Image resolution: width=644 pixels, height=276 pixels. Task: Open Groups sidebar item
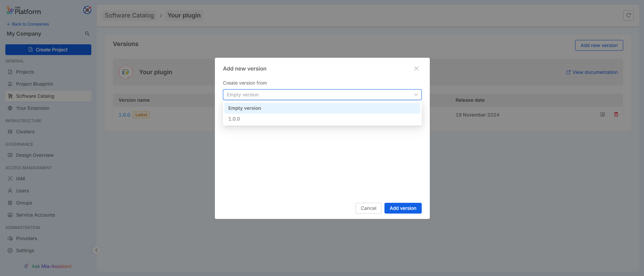pos(48,203)
